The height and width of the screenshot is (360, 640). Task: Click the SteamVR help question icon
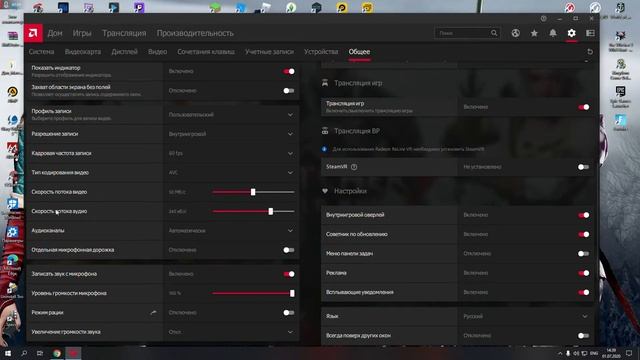[354, 167]
